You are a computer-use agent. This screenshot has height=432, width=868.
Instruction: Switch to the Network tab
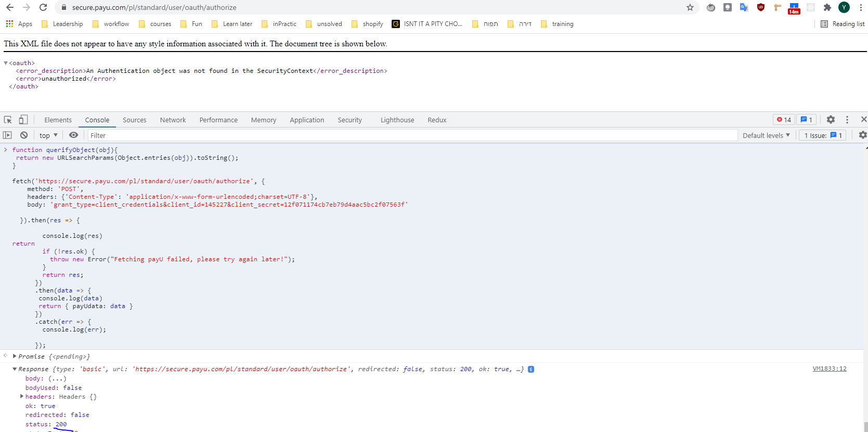click(x=173, y=120)
